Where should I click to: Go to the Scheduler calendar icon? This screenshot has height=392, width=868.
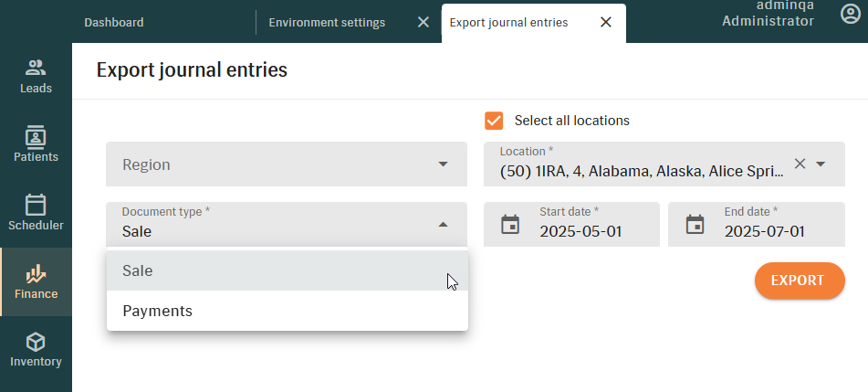(36, 206)
